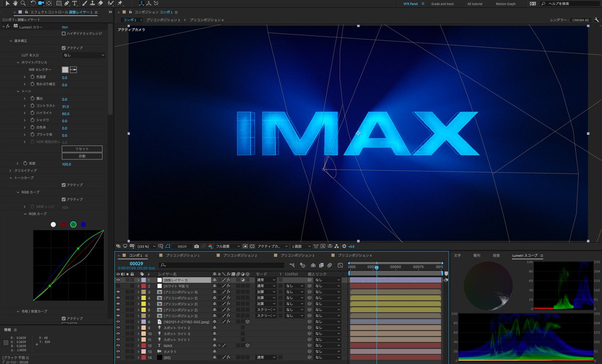This screenshot has height=364, width=602.
Task: Uncheck アクティブ under RGB カーブ heading
Action: point(63,199)
